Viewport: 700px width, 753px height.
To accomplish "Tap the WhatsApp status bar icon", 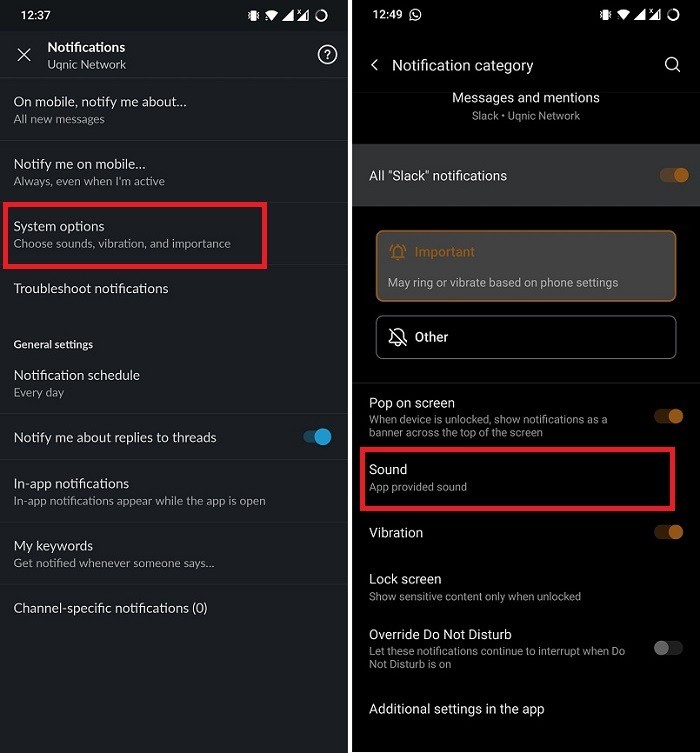I will point(415,15).
